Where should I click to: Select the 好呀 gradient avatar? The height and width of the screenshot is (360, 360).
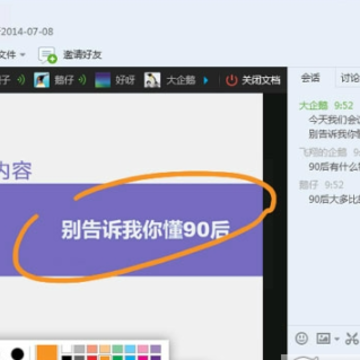(102, 80)
